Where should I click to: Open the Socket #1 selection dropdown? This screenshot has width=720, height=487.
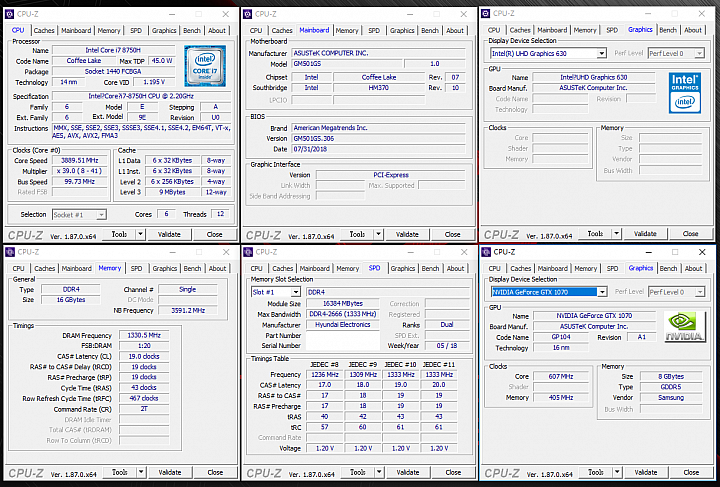(x=101, y=215)
